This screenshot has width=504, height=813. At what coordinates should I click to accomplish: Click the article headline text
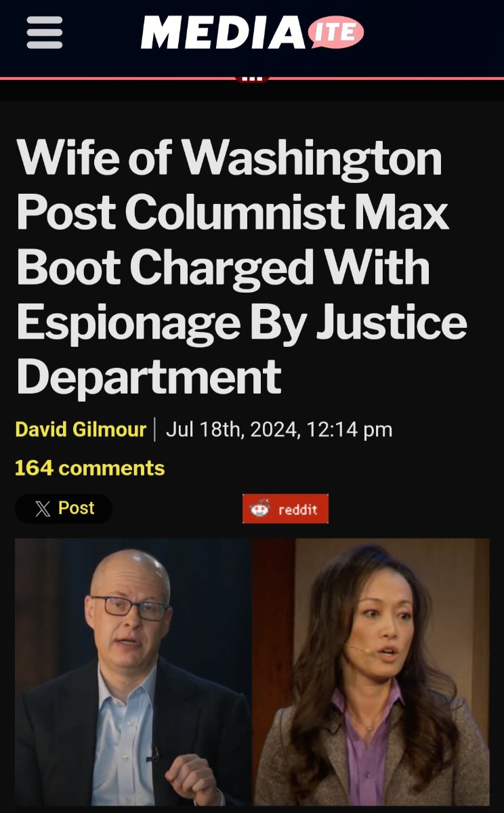[x=241, y=267]
